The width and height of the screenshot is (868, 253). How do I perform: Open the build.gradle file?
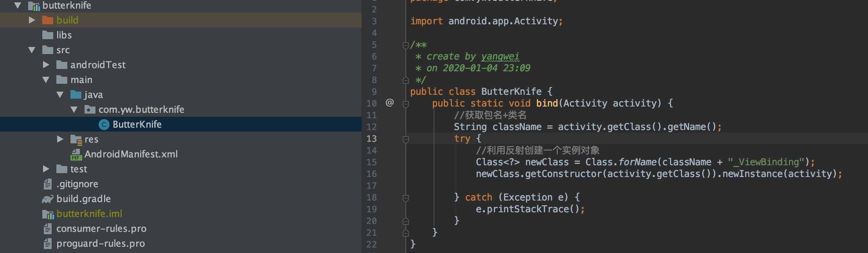83,199
